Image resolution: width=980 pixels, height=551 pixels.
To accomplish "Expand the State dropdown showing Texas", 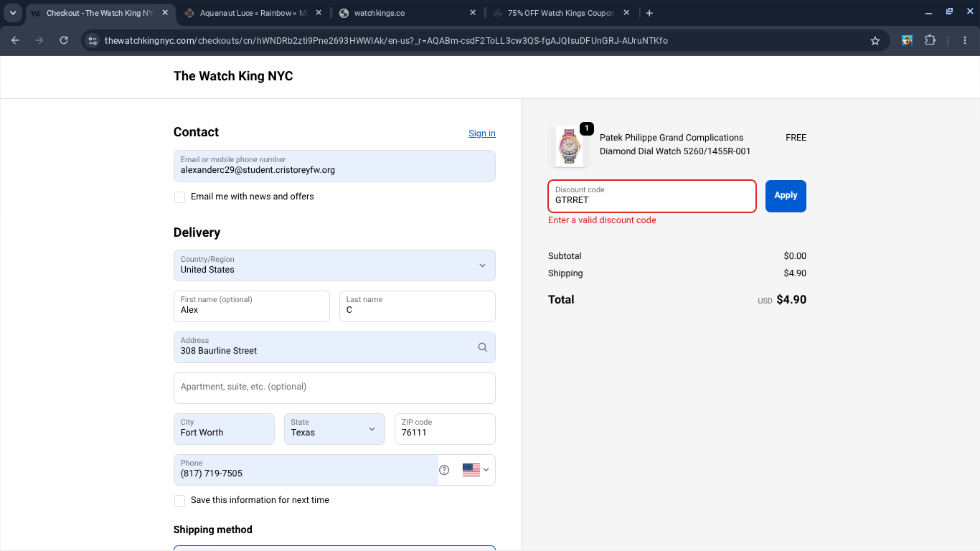I will click(x=334, y=429).
